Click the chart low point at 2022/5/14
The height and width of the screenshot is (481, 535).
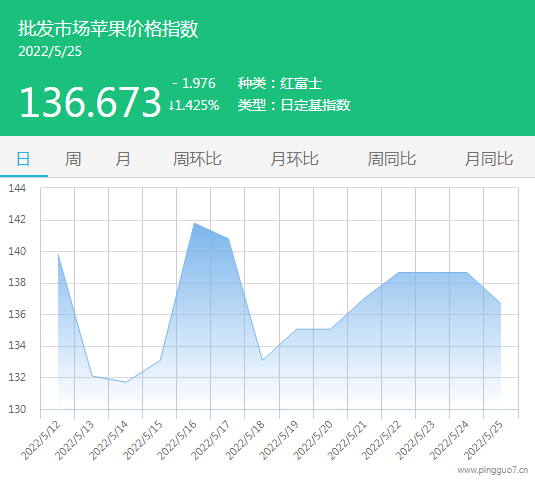click(x=126, y=382)
